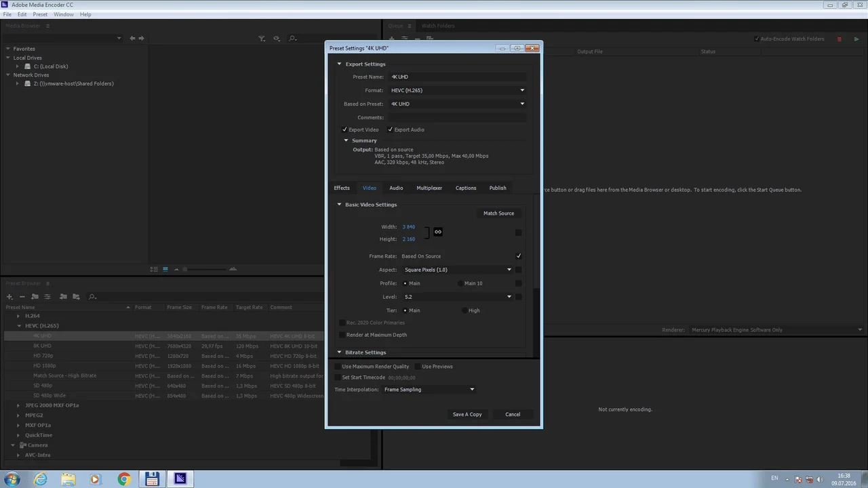Enable Set Start Timecode checkbox
The width and height of the screenshot is (868, 488).
click(x=338, y=378)
